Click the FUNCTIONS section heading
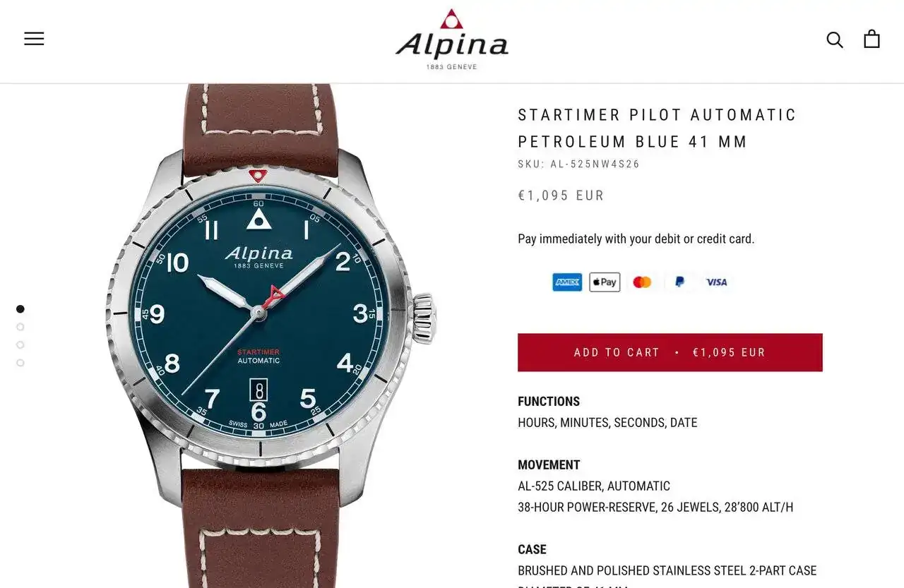904x588 pixels. pos(549,402)
